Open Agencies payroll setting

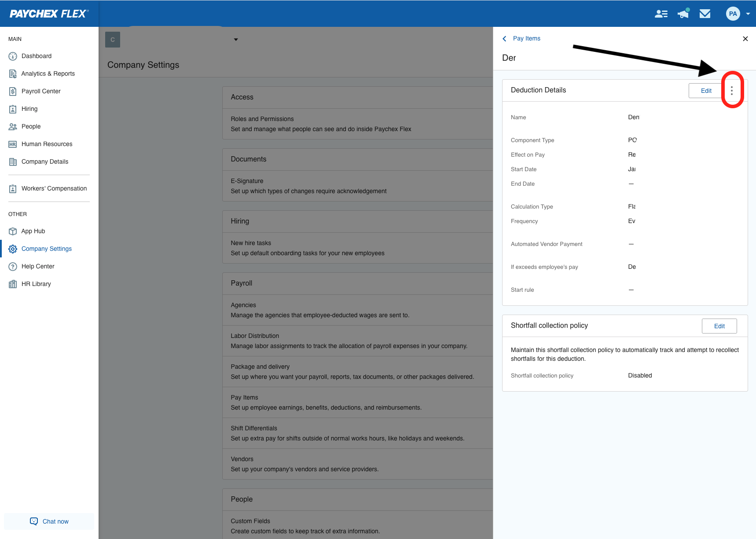coord(357,310)
